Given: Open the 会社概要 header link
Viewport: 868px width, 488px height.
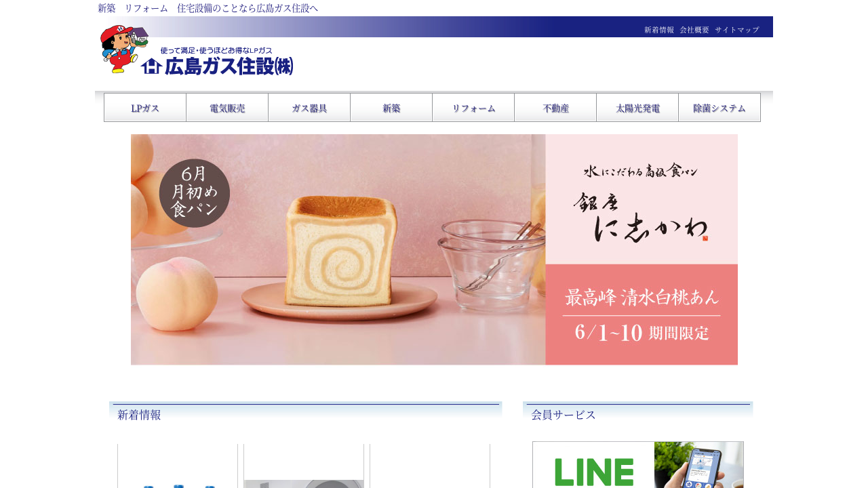Looking at the screenshot, I should (x=694, y=30).
